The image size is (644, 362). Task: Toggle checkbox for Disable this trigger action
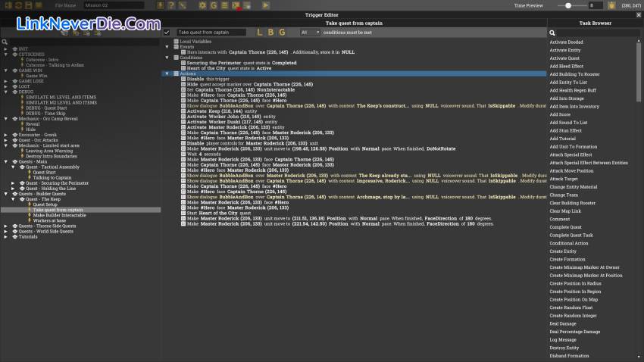pyautogui.click(x=183, y=79)
